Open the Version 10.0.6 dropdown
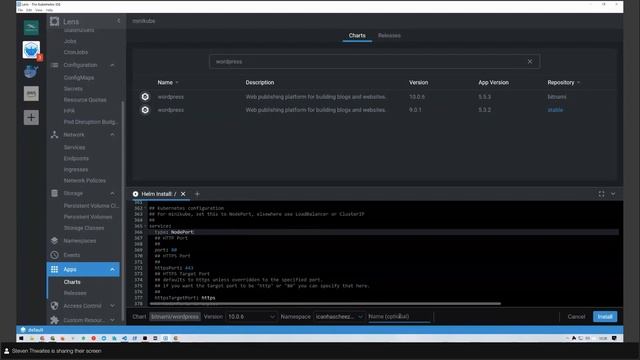Screen dimensions: 640x360 pyautogui.click(x=251, y=317)
